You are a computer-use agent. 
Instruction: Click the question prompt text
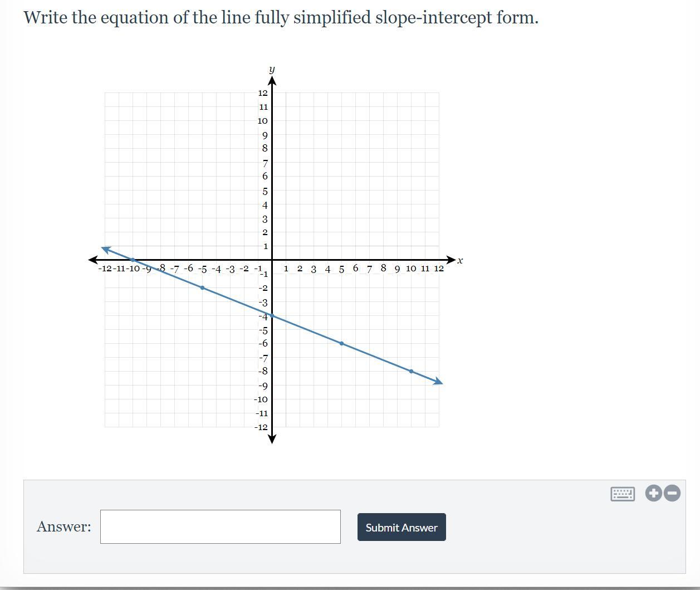(281, 18)
